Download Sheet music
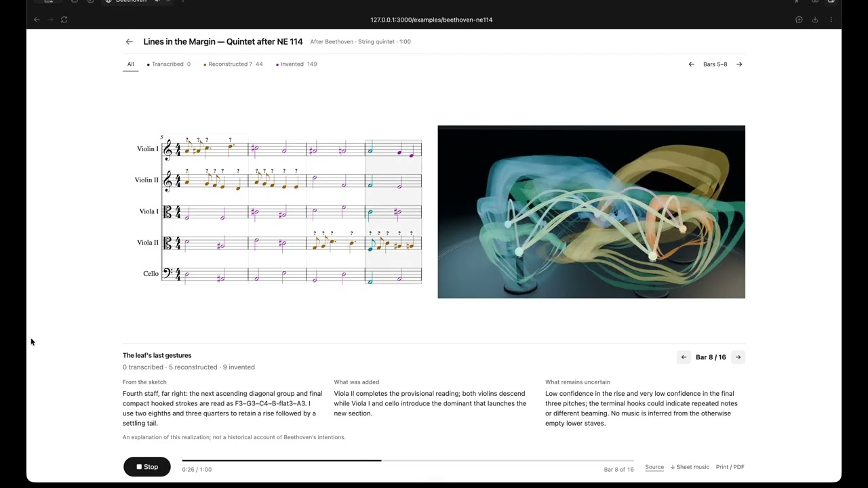The image size is (868, 488). [690, 467]
